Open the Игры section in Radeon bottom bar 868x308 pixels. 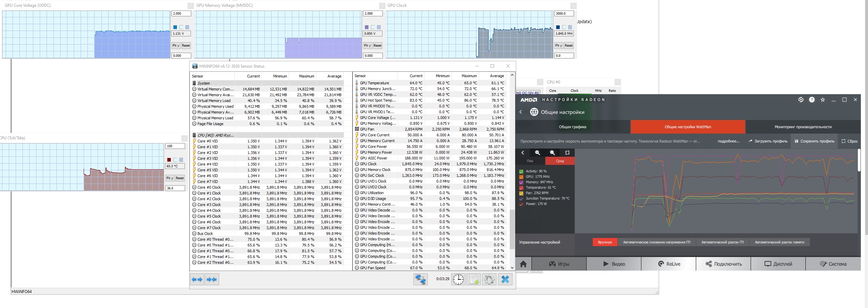tap(559, 264)
